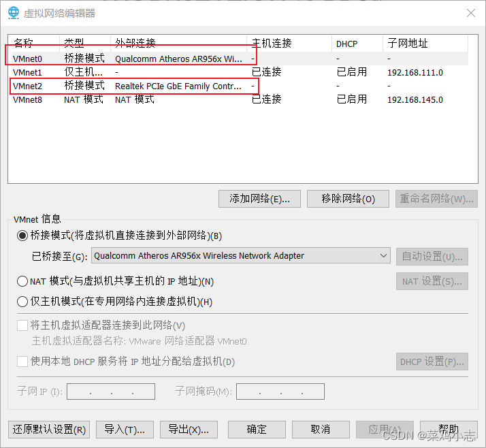Click 添加网络(E)... button
This screenshot has height=448, width=486.
[x=259, y=199]
